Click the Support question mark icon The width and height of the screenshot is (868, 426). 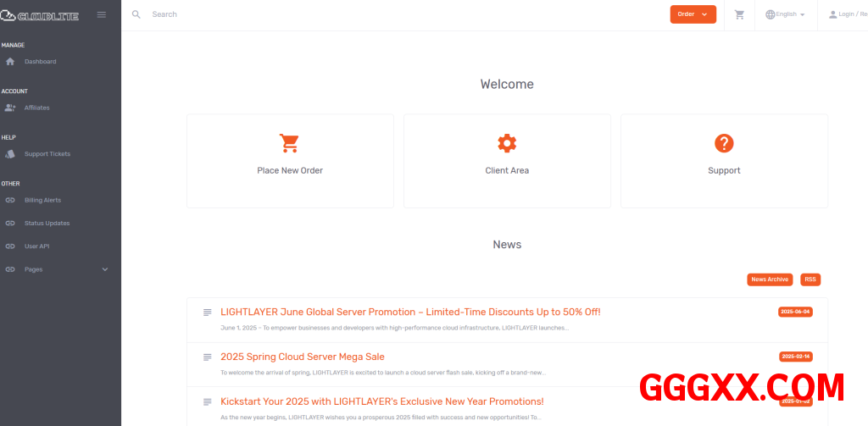pyautogui.click(x=724, y=143)
